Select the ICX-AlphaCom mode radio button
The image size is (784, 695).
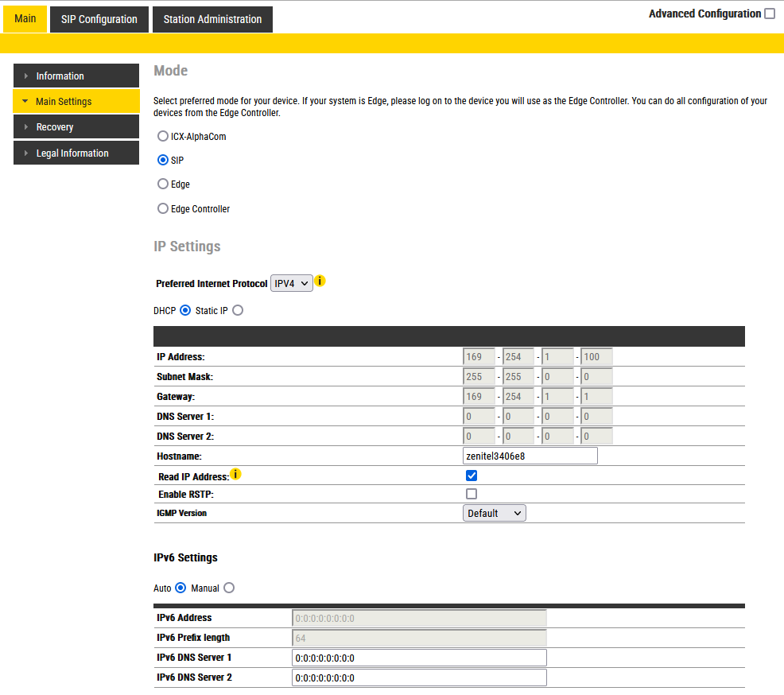pos(163,136)
